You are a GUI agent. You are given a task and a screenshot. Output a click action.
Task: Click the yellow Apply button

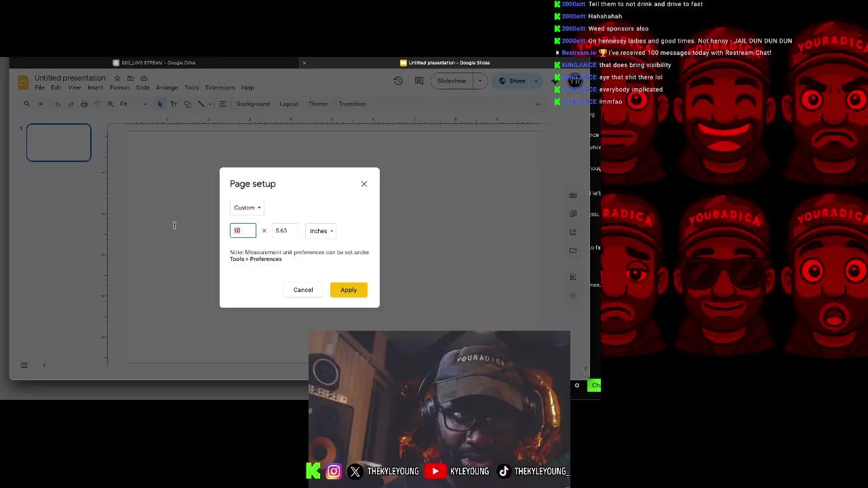349,290
